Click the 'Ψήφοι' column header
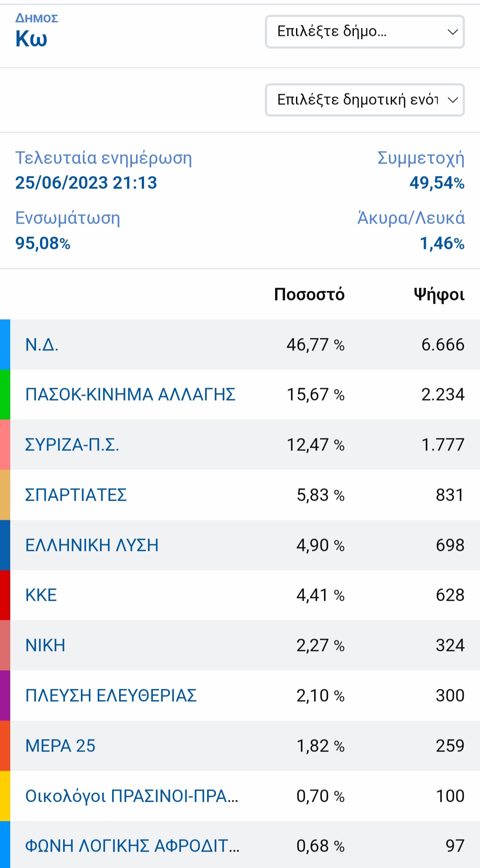The image size is (480, 868). point(439,294)
